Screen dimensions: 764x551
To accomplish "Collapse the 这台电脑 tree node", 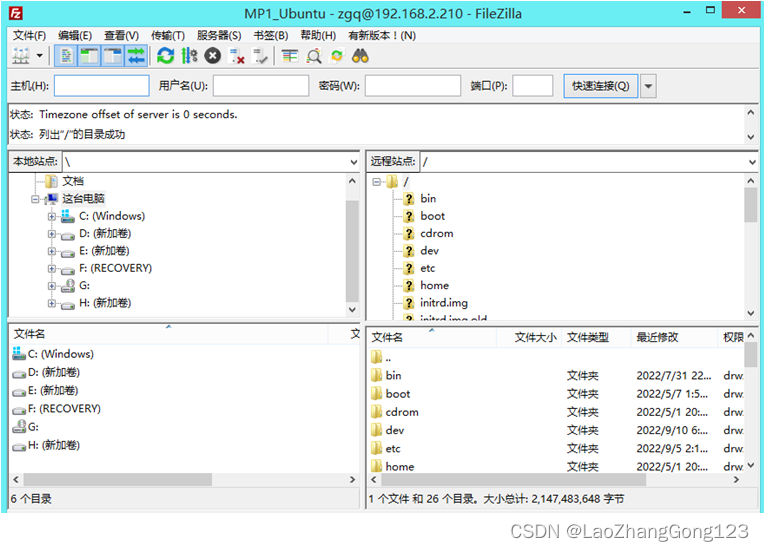I will (x=35, y=199).
